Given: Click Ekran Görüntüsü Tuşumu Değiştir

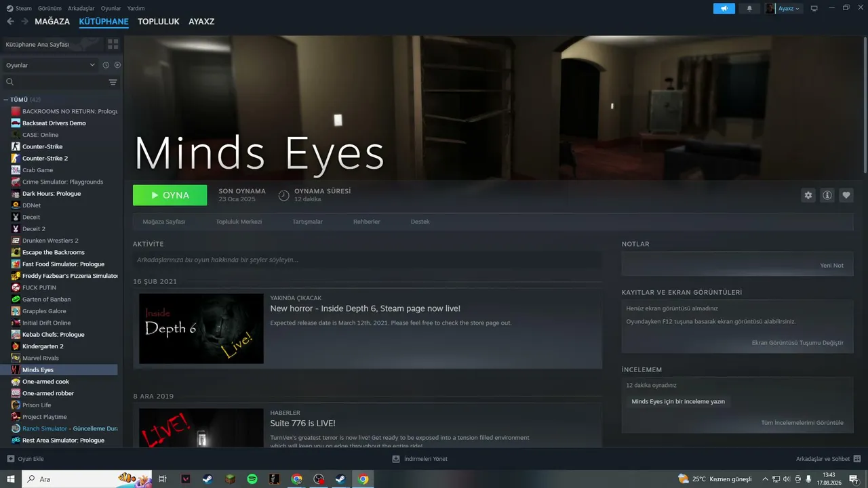Looking at the screenshot, I should coord(797,342).
